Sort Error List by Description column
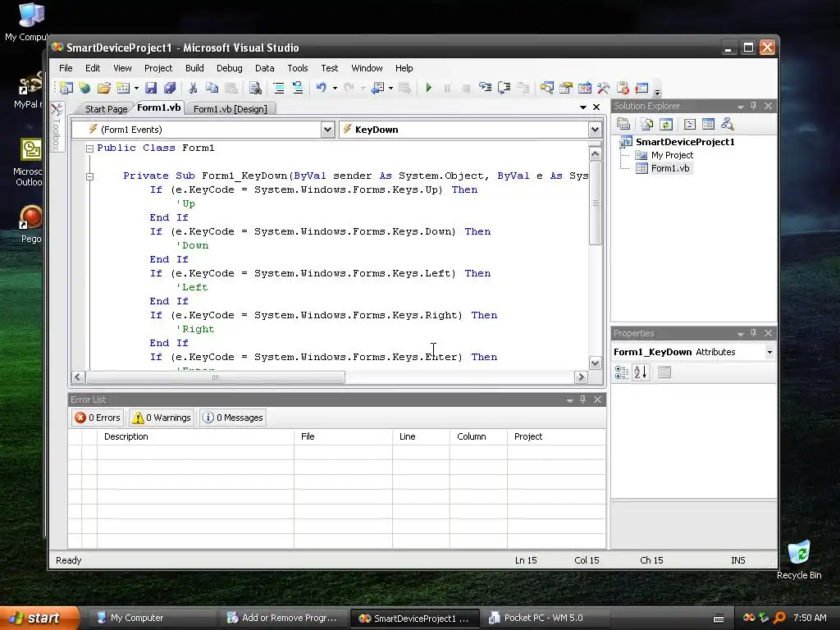Image resolution: width=840 pixels, height=630 pixels. (x=195, y=436)
